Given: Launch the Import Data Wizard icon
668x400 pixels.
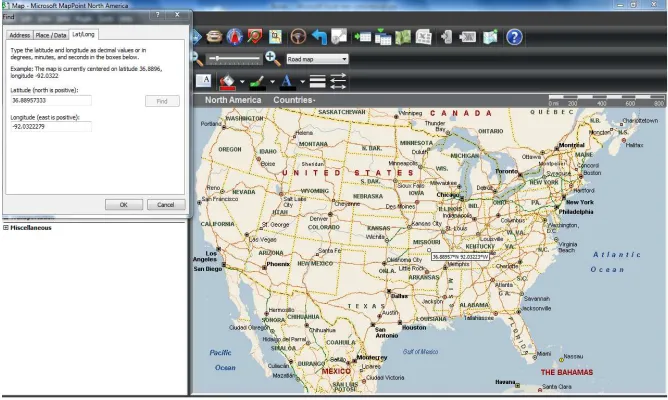Looking at the screenshot, I should coord(362,37).
